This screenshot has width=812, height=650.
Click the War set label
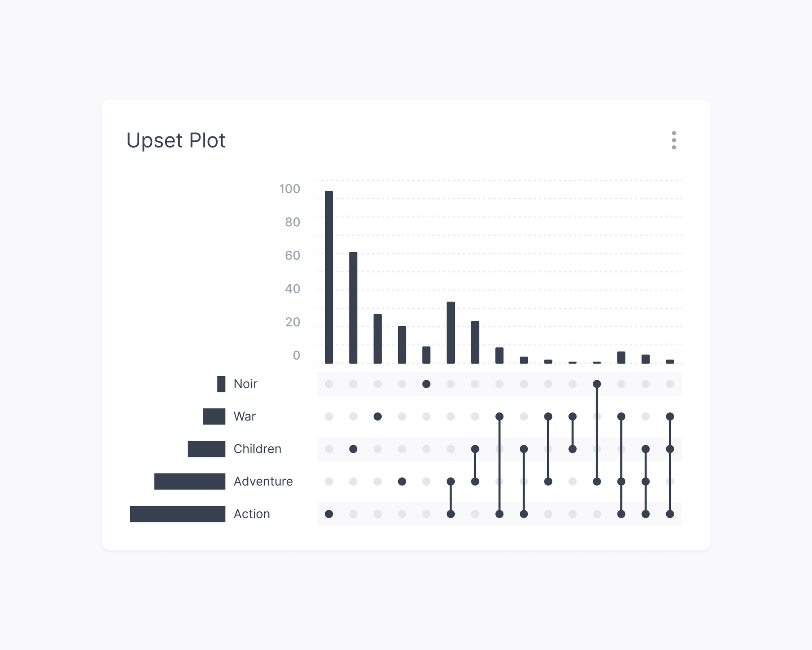click(244, 416)
